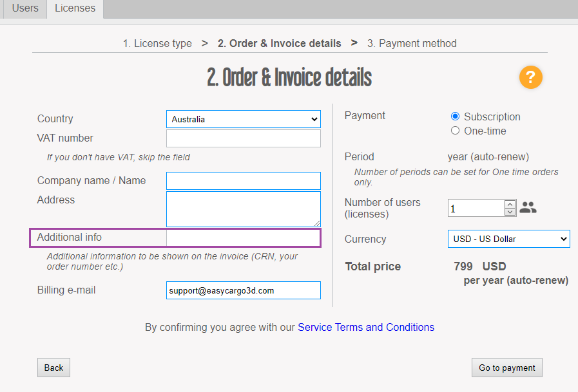Open the Currency dropdown

[x=508, y=239]
